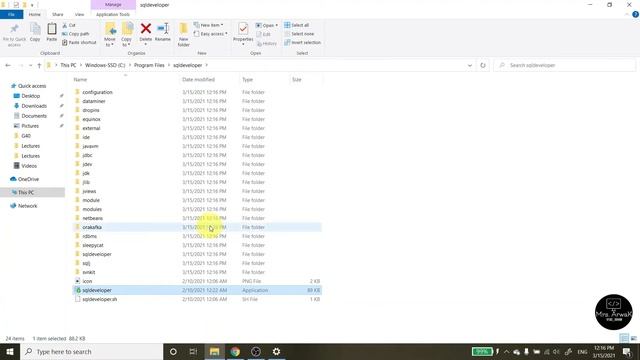This screenshot has width=640, height=360.
Task: Click the Rename ribbon icon
Action: click(x=162, y=33)
